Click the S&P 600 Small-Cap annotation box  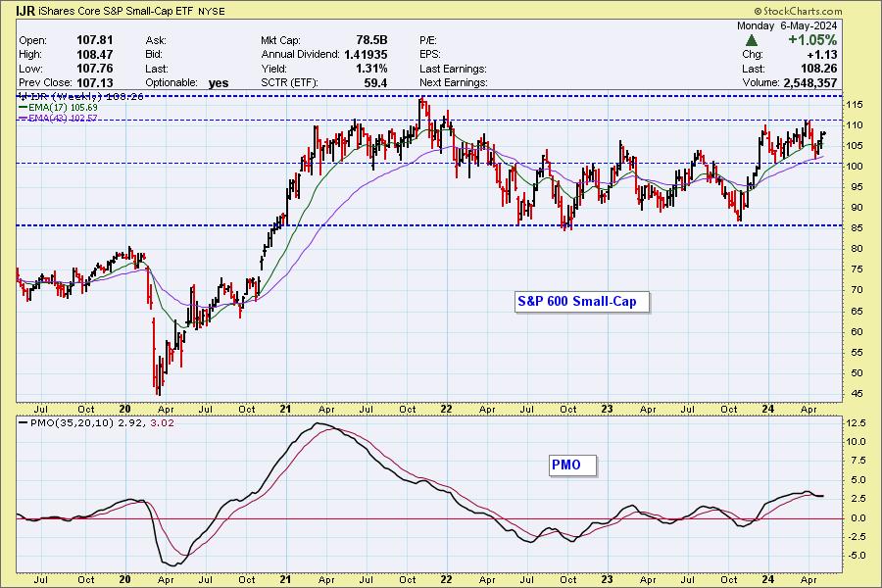click(581, 302)
